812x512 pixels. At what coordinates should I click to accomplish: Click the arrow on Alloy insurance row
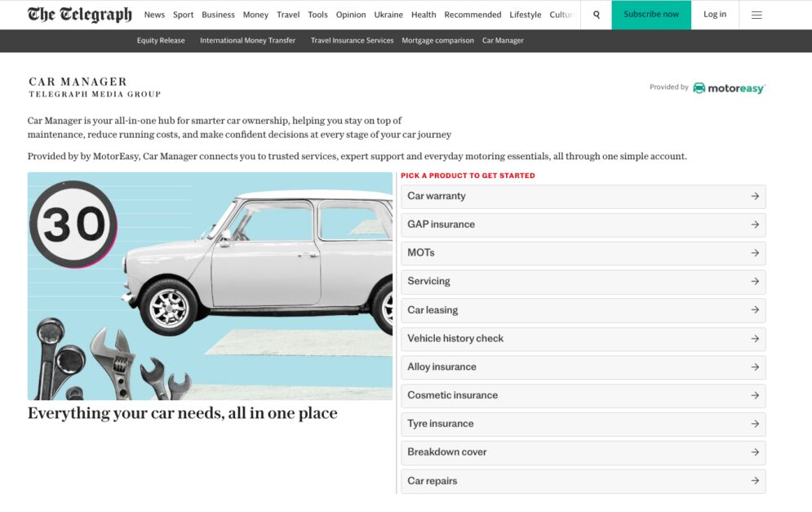tap(755, 367)
